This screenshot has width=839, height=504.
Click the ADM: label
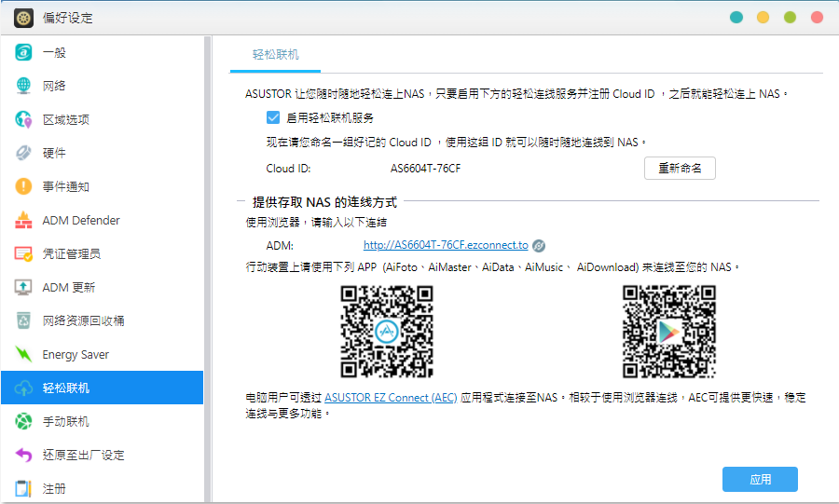[280, 245]
